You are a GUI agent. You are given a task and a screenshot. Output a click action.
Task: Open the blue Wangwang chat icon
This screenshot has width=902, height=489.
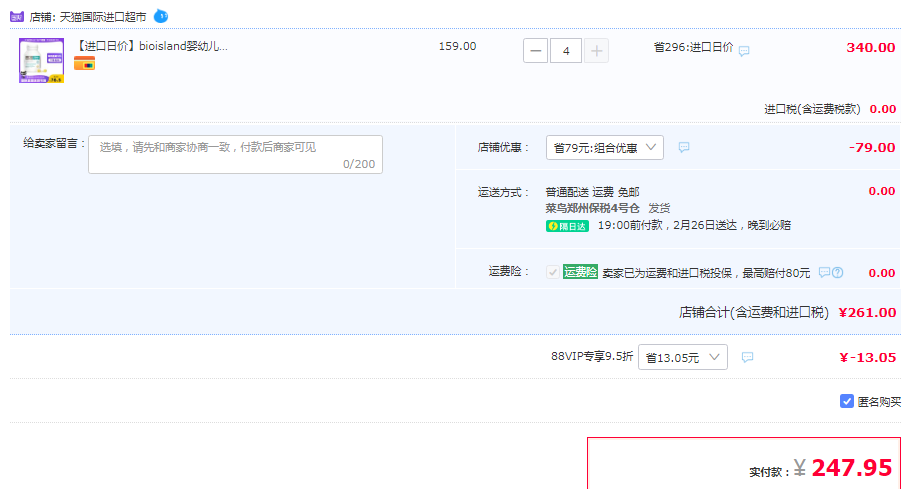pyautogui.click(x=161, y=16)
